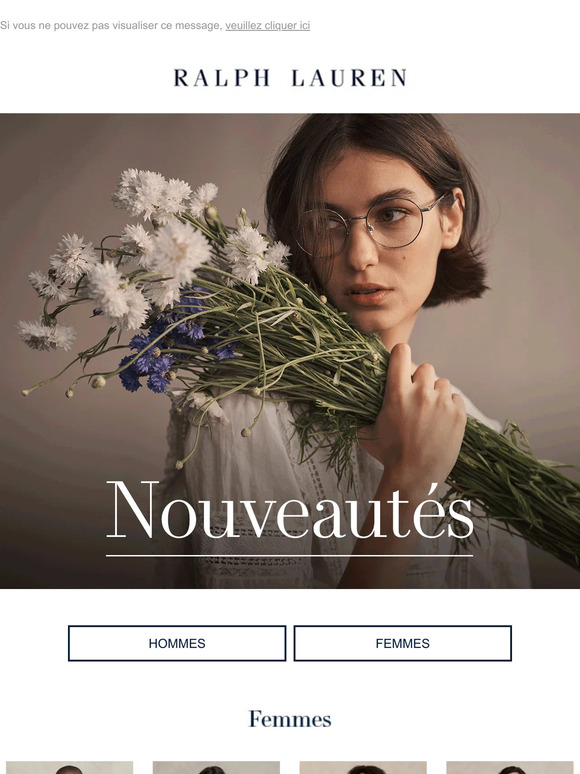The width and height of the screenshot is (580, 774).
Task: Open the first product thumbnail under Femmes
Action: [x=70, y=768]
